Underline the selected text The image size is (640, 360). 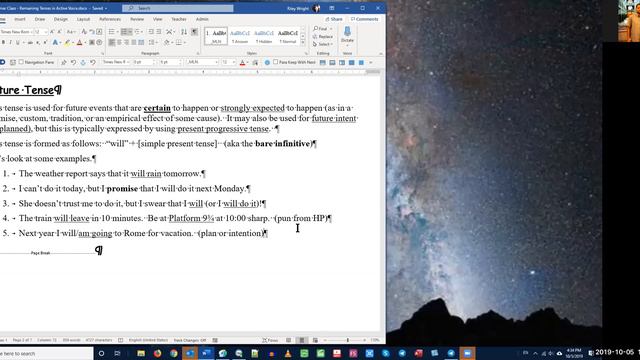click(x=17, y=42)
